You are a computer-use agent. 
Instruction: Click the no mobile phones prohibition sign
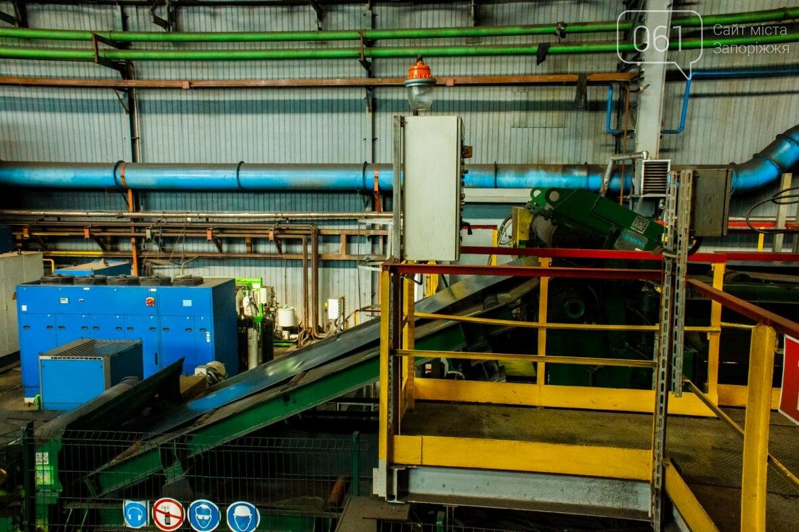(168, 514)
